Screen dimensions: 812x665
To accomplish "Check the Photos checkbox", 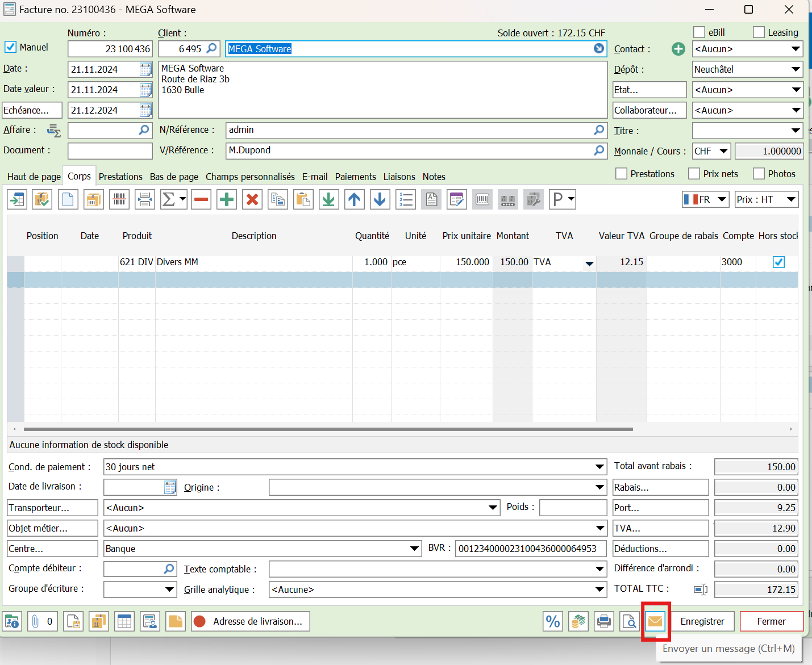I will click(759, 173).
